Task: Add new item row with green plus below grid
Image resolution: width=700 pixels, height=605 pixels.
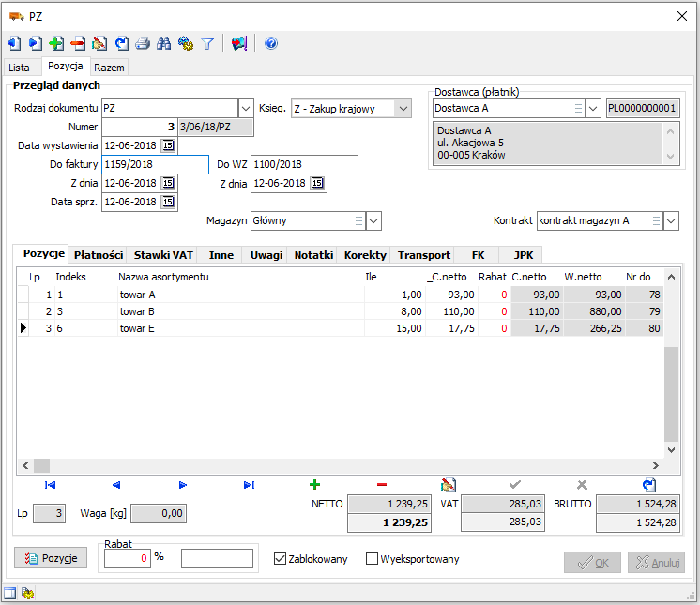Action: (x=314, y=485)
